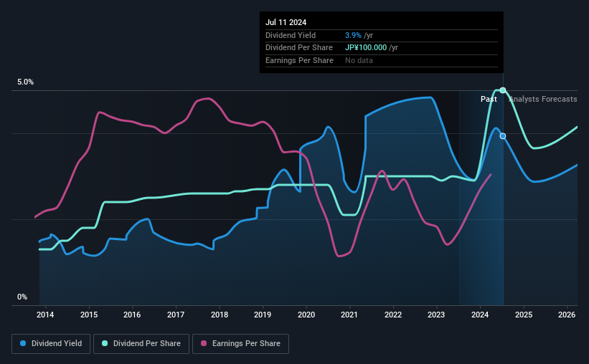The width and height of the screenshot is (589, 364).
Task: Select the teal data point marker at chart peak
Action: [503, 90]
